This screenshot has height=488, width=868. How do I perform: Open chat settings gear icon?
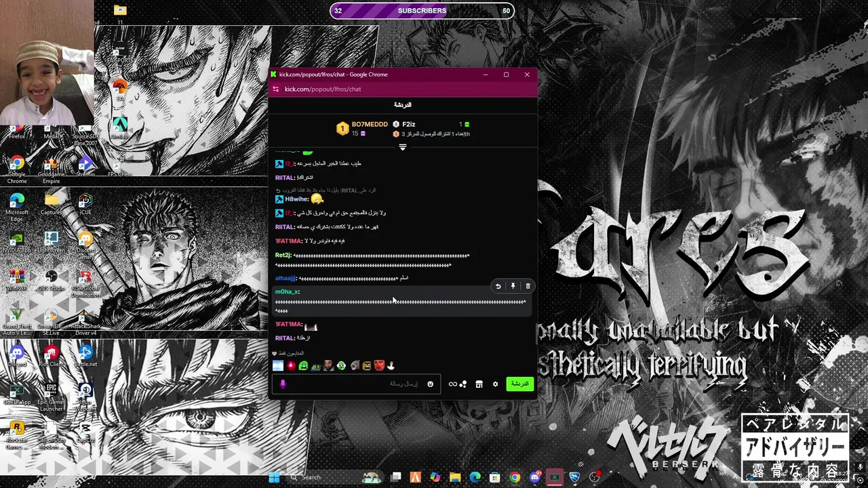click(495, 384)
